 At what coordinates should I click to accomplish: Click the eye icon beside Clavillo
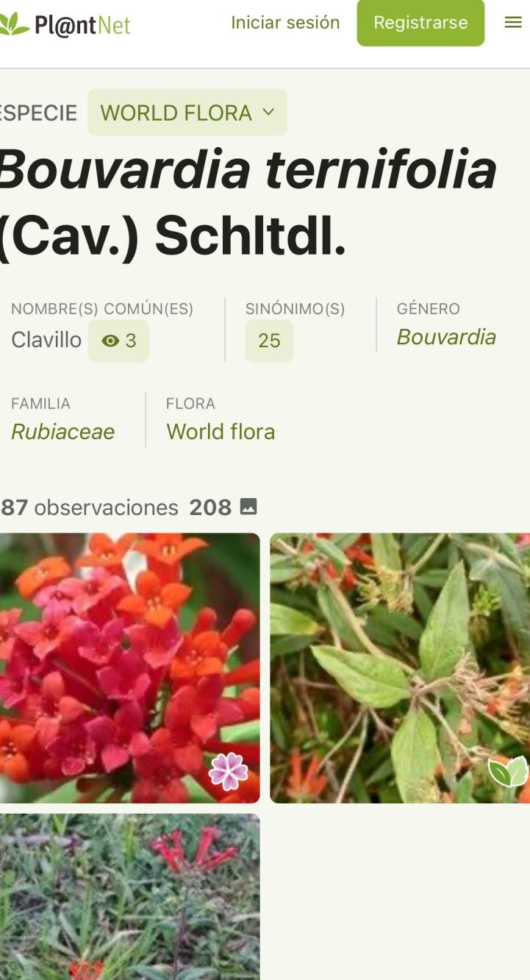tap(110, 341)
